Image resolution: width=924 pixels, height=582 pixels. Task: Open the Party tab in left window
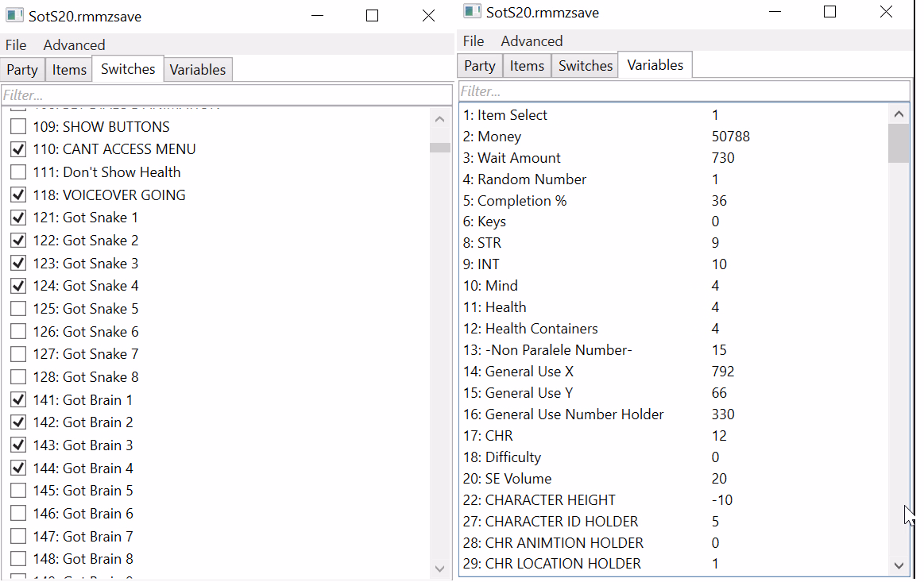22,70
